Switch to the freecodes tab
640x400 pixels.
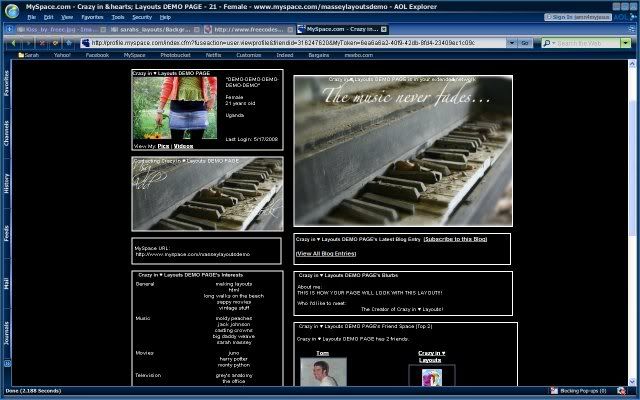249,29
